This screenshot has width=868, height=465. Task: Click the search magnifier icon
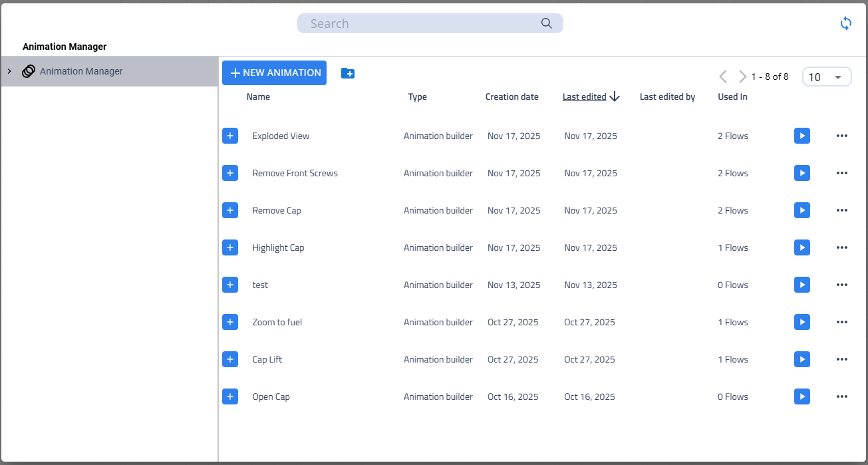546,23
